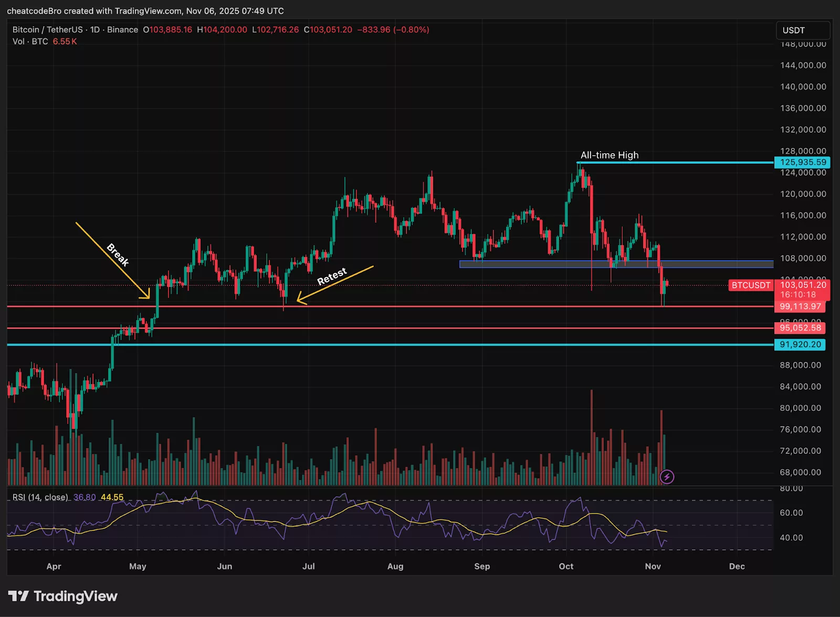Click the lightning bolt quick-trade icon on the chart
The image size is (840, 617).
point(667,476)
